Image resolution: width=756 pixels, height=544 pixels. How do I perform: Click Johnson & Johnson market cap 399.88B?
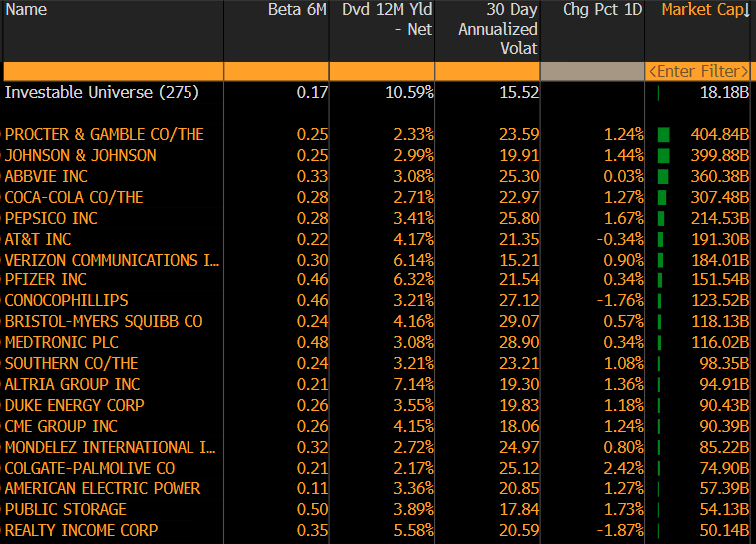[720, 155]
